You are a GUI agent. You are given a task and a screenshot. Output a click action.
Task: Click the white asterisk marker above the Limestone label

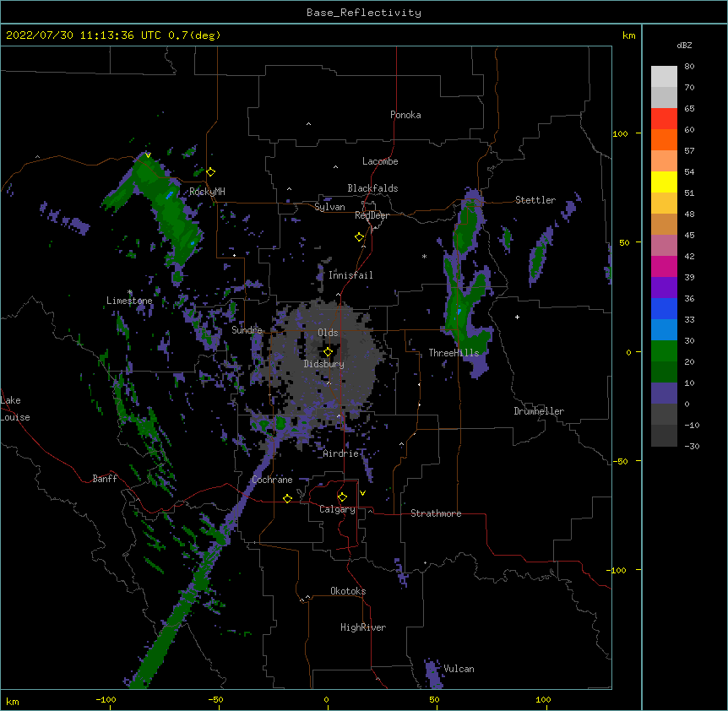coord(130,292)
